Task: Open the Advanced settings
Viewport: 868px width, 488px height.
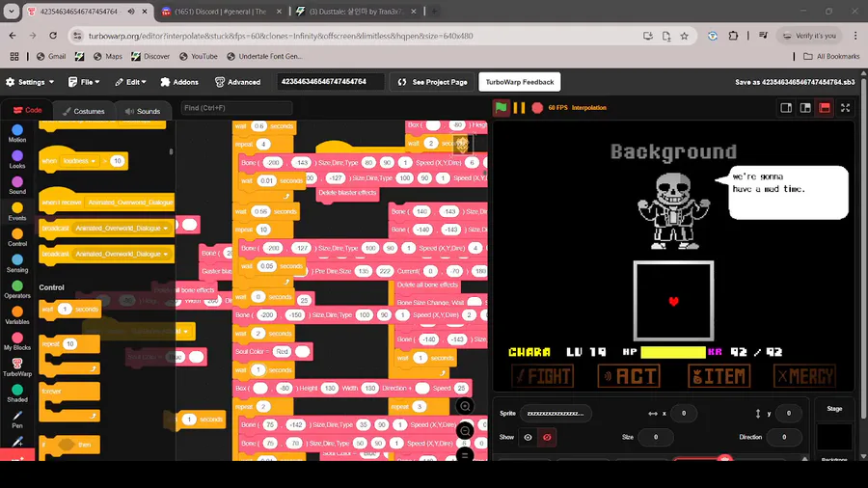Action: coord(237,82)
